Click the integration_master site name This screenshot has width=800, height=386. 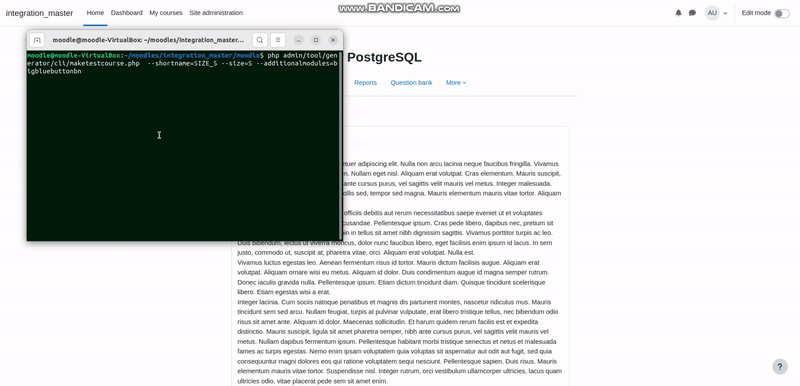point(39,13)
